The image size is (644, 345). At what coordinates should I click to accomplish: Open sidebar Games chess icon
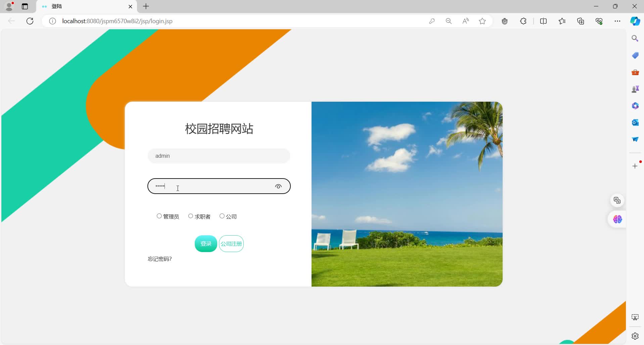tap(635, 89)
